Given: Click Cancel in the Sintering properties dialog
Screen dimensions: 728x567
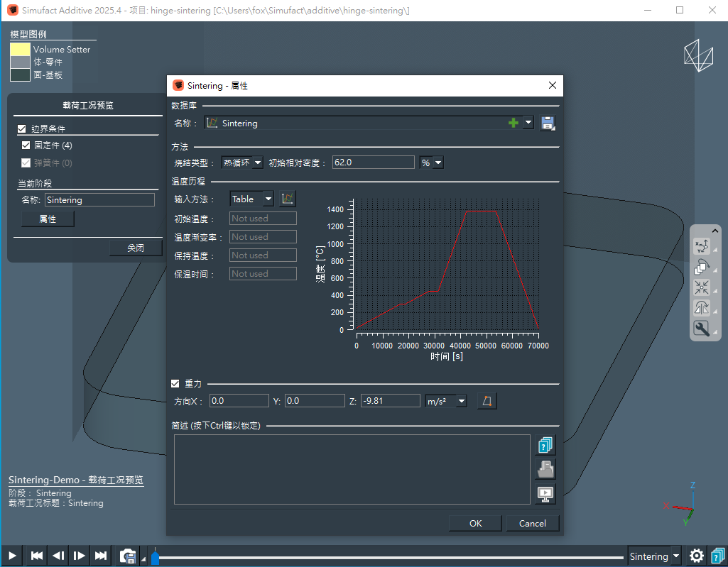Looking at the screenshot, I should [x=533, y=524].
